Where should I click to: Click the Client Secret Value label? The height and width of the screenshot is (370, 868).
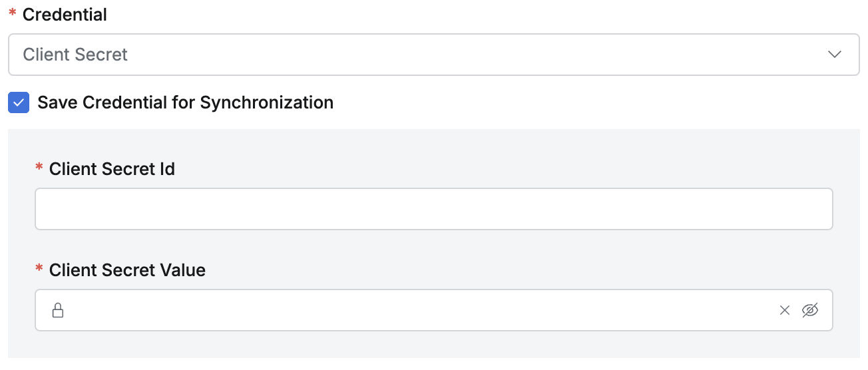[127, 271]
